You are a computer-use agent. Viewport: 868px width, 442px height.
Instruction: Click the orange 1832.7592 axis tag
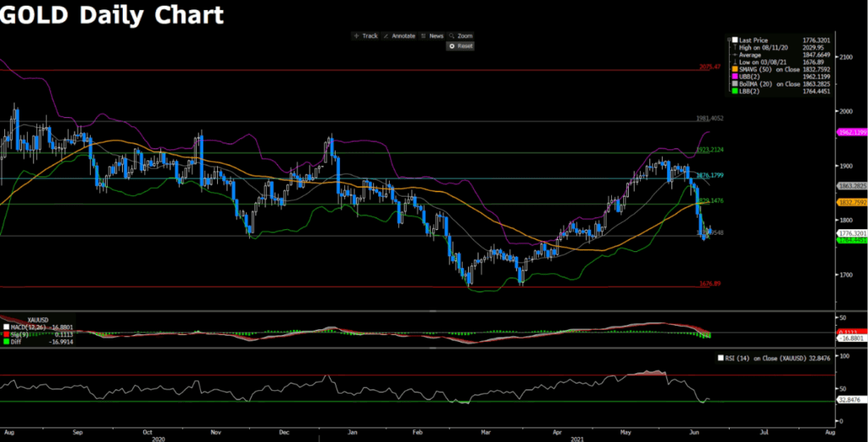point(853,203)
